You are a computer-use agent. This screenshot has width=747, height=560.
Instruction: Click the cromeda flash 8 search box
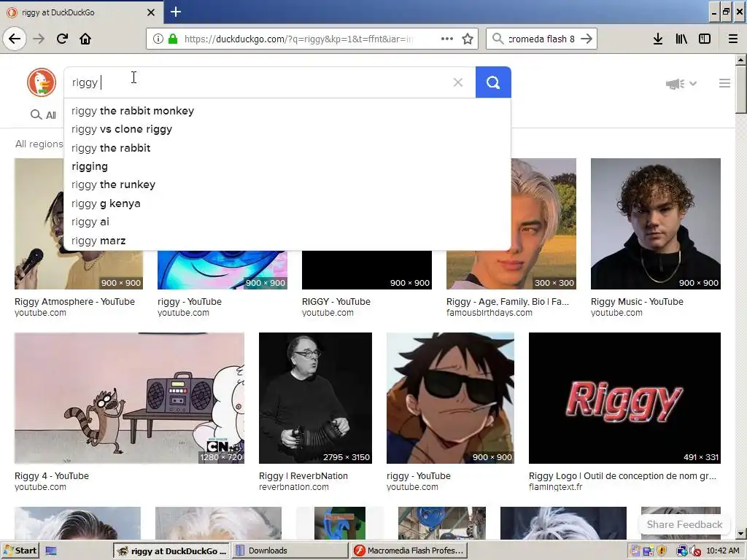[541, 39]
